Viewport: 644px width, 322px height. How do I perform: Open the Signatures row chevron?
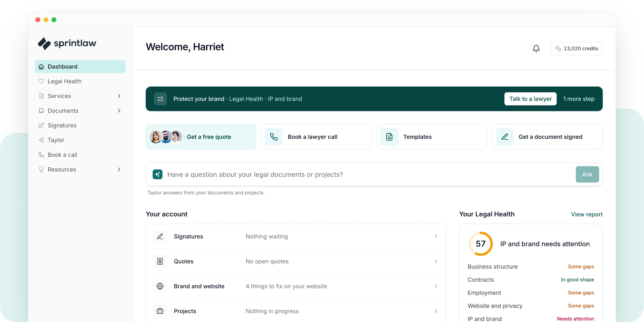[436, 236]
